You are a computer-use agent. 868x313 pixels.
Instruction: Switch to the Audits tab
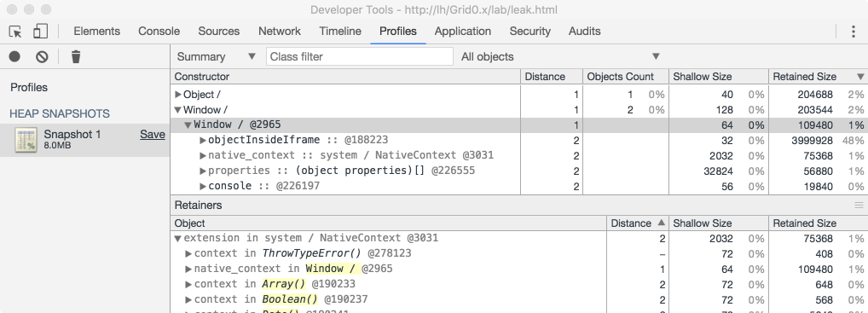click(585, 32)
